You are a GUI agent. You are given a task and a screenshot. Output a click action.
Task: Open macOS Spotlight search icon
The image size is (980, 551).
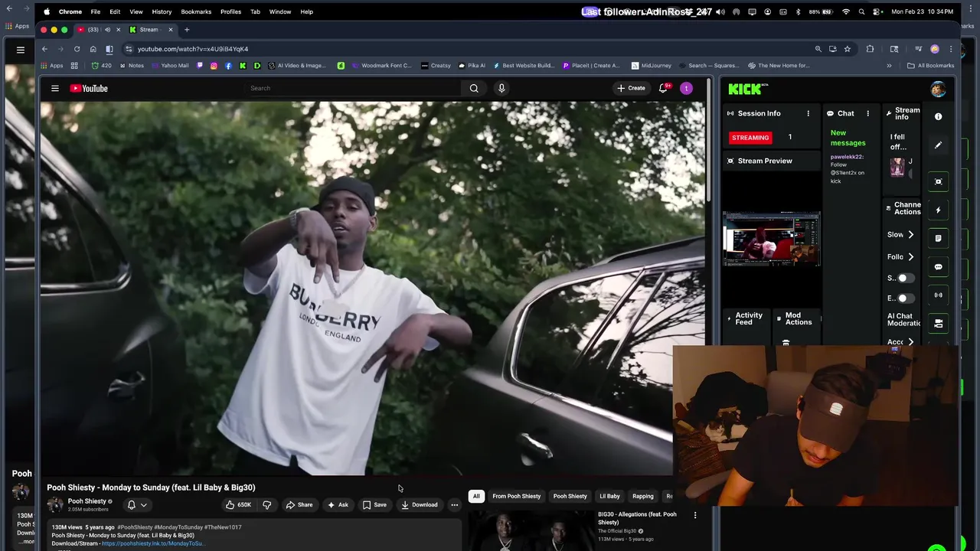point(861,11)
